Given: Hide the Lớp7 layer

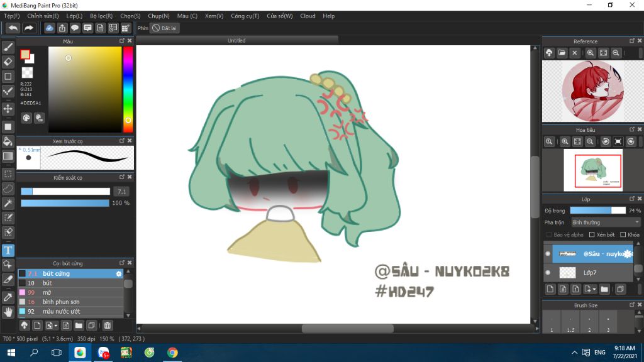Looking at the screenshot, I should point(548,273).
